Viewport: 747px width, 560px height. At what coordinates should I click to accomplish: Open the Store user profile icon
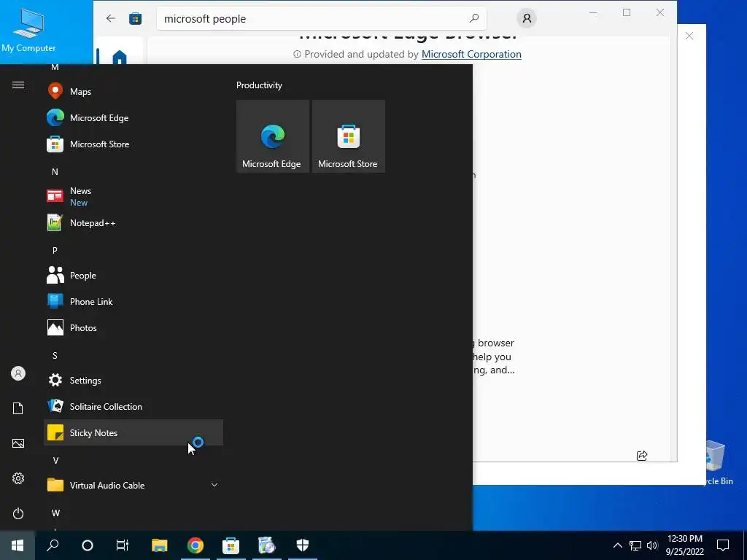(x=527, y=18)
